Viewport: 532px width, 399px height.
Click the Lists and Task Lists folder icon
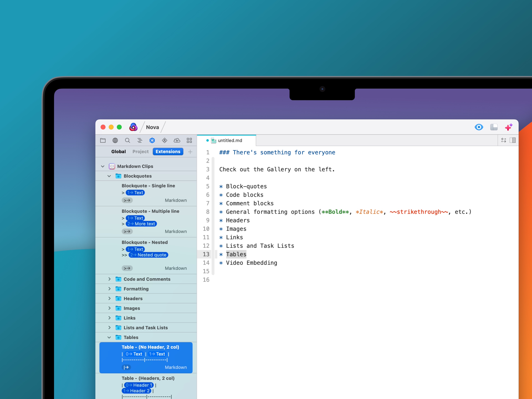(x=118, y=328)
